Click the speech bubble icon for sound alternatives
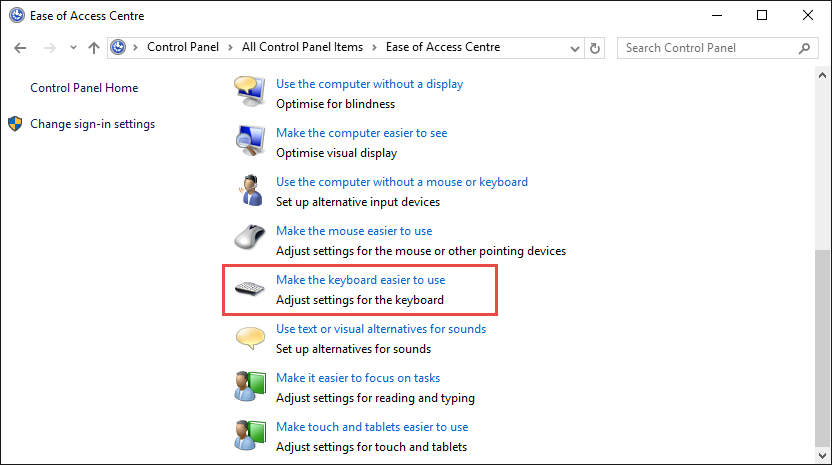Viewport: 832px width, 465px height. click(250, 338)
